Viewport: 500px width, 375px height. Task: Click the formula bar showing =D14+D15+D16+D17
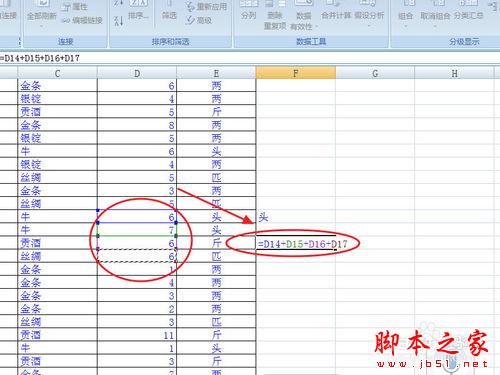pos(250,58)
